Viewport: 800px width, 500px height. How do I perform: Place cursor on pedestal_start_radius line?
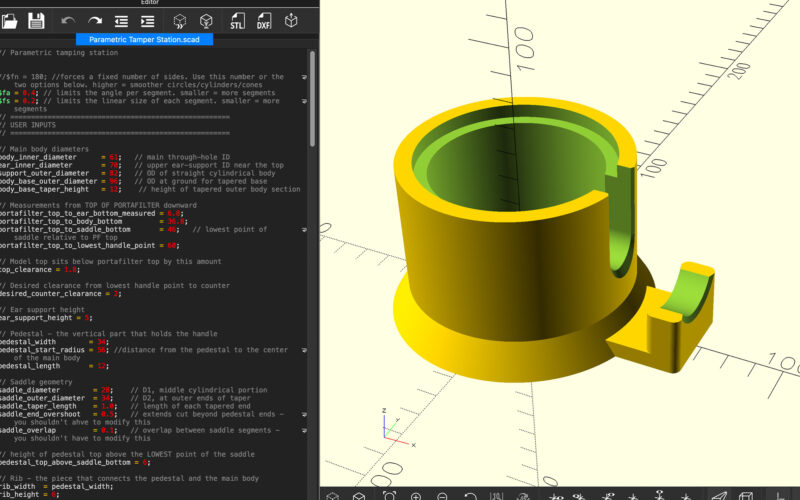(144, 350)
